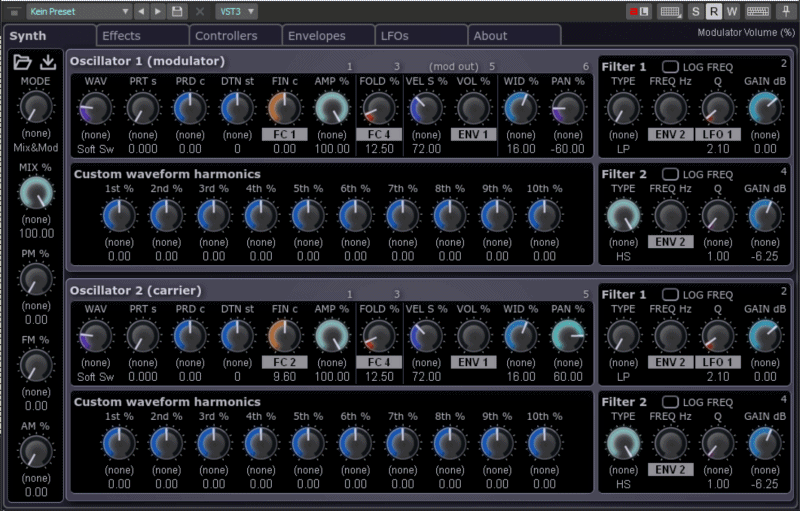Click Oscillator 1 harmonics 1st % knob

point(119,216)
